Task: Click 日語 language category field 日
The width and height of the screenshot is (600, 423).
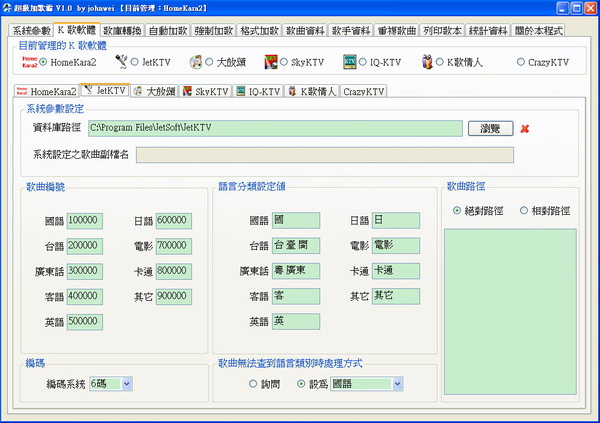Action: 396,220
